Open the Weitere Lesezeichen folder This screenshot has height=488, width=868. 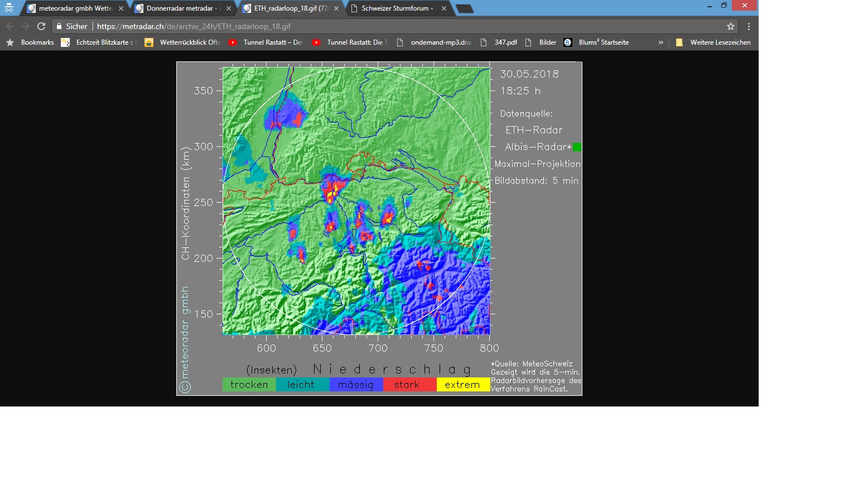pos(713,42)
